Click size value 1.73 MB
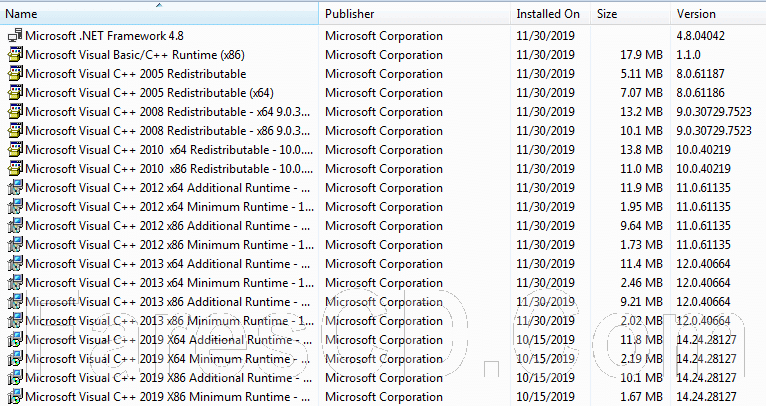 (641, 245)
